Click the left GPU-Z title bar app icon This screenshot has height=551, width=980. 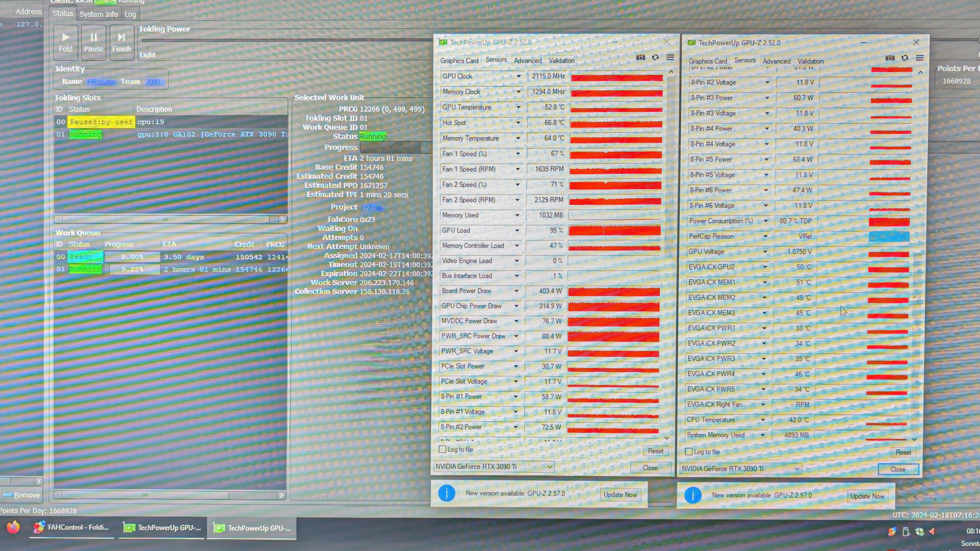click(x=443, y=42)
